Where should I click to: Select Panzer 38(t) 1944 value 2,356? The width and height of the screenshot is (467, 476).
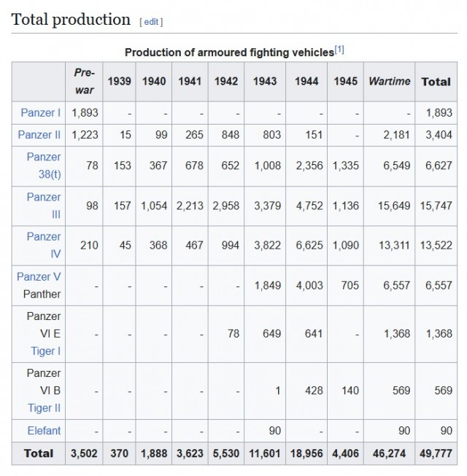(x=309, y=165)
